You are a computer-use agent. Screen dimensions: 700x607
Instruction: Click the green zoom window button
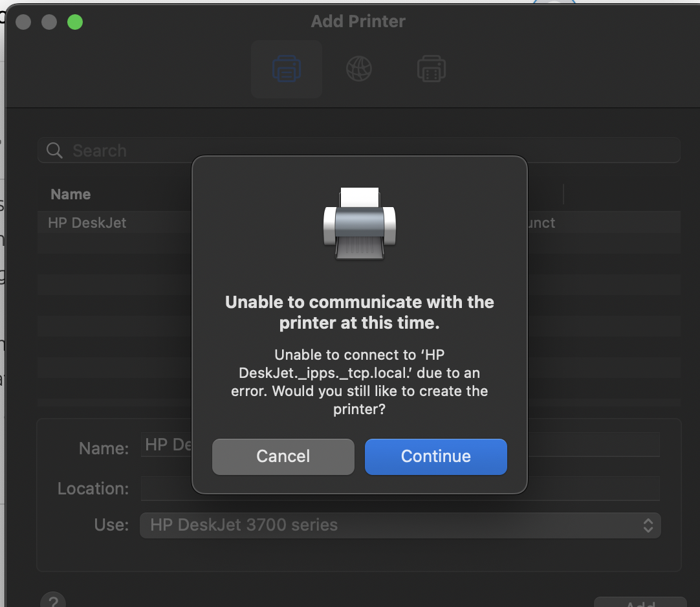coord(75,22)
